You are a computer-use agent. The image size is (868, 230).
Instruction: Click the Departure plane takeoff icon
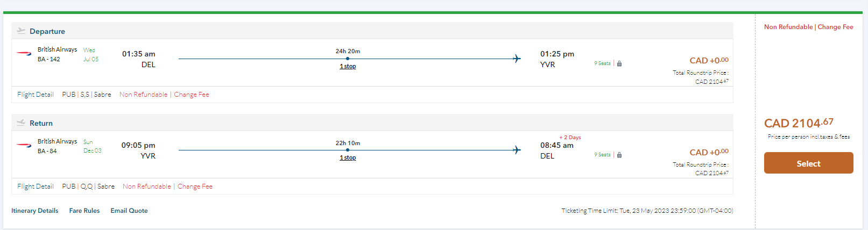21,31
